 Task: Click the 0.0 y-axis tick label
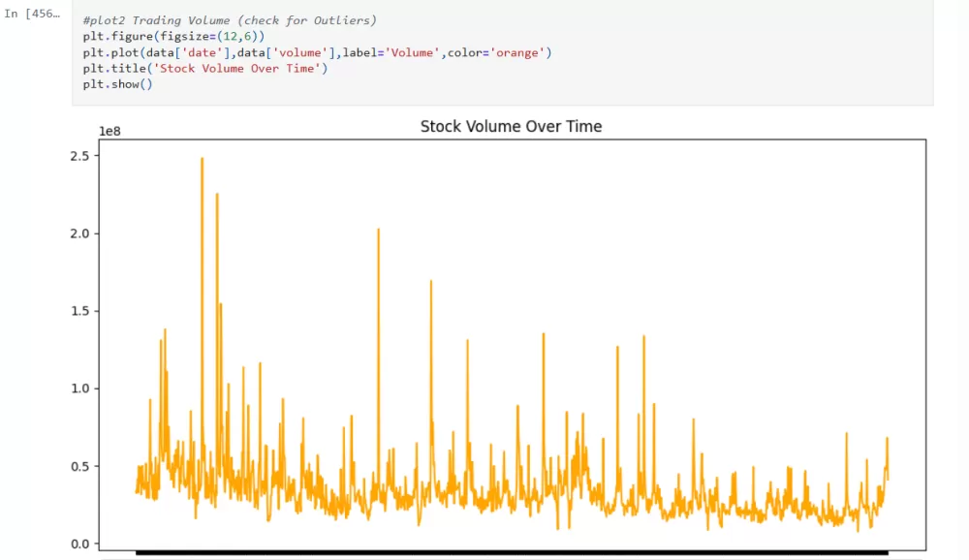click(80, 543)
